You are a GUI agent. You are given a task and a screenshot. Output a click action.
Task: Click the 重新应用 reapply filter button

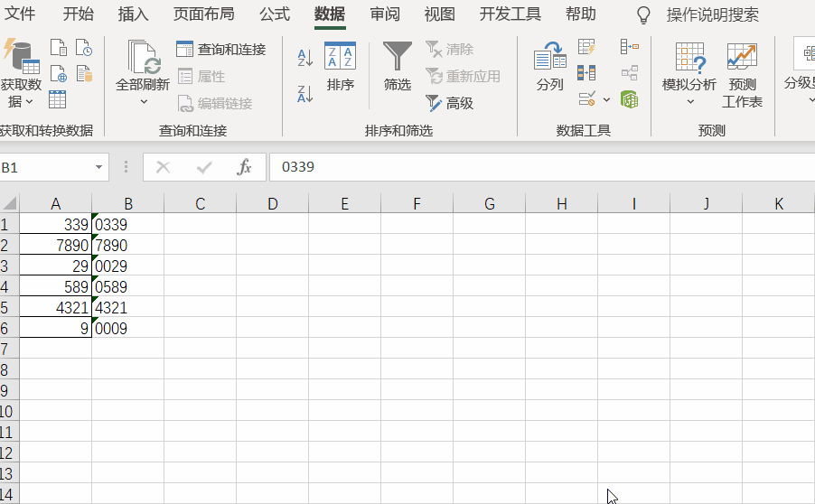463,77
